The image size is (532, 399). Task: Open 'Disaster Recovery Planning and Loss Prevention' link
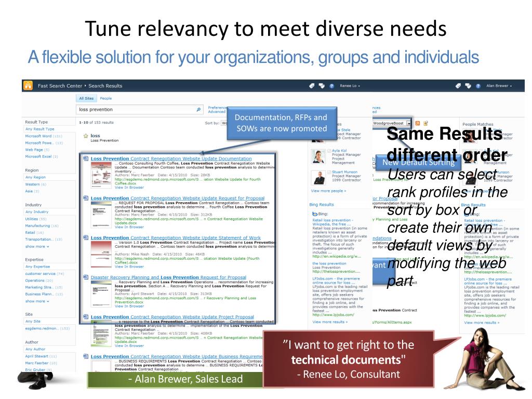pos(168,277)
